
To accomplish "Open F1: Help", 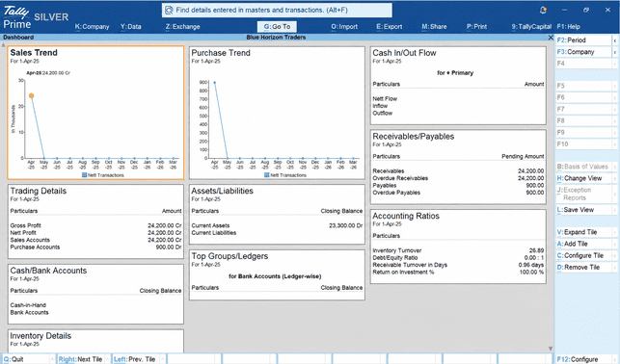I will 568,27.
